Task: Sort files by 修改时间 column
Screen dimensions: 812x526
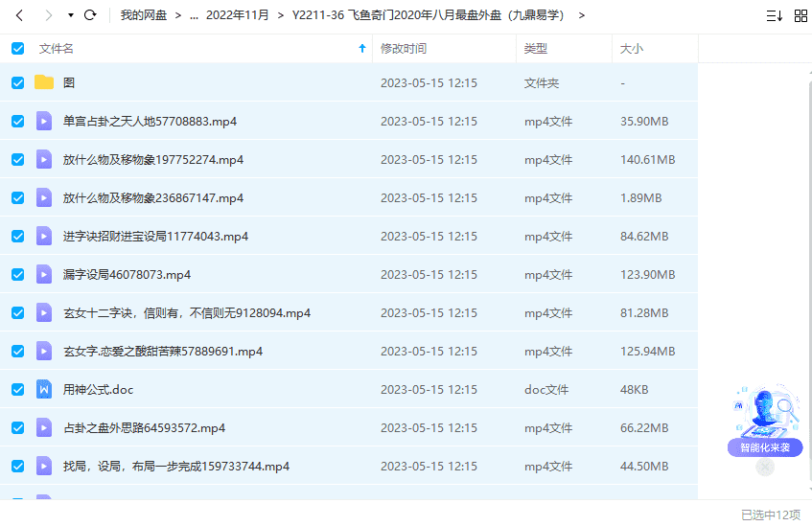Action: pos(404,49)
